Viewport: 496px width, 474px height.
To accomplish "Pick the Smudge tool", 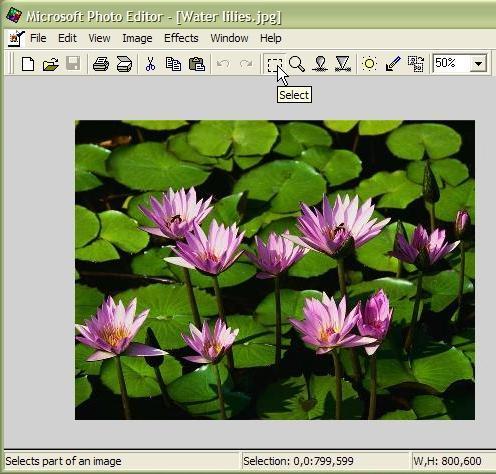I will 320,64.
